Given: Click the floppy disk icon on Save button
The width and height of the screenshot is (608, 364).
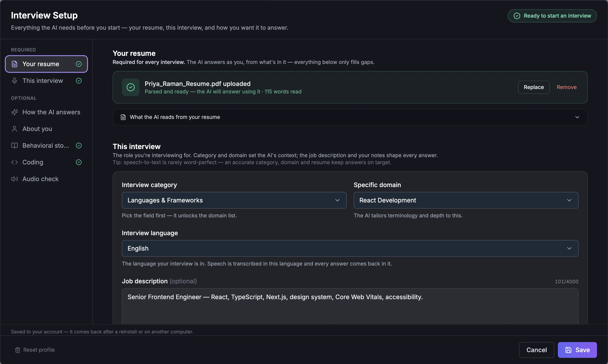Looking at the screenshot, I should (568, 350).
